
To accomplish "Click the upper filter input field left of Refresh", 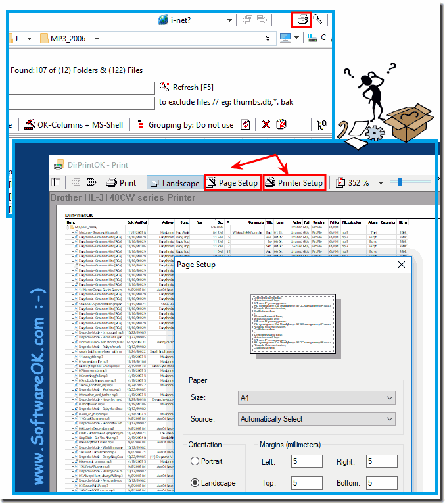I will (x=82, y=88).
